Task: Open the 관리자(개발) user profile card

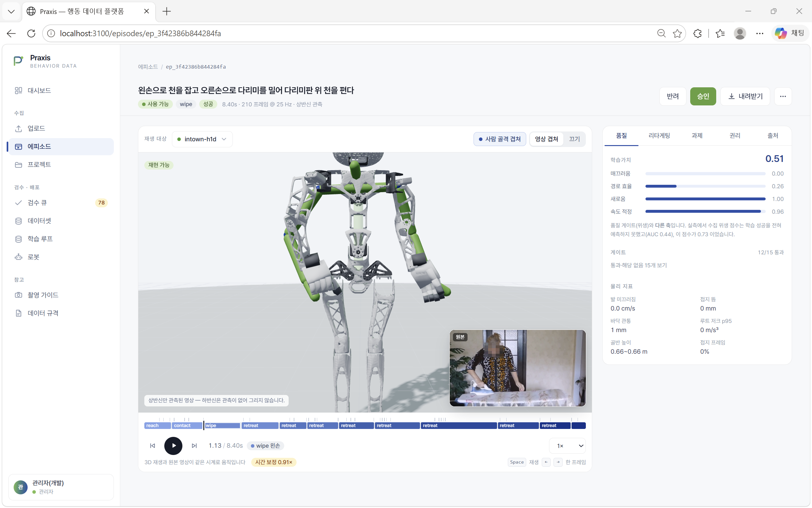Action: pyautogui.click(x=61, y=487)
